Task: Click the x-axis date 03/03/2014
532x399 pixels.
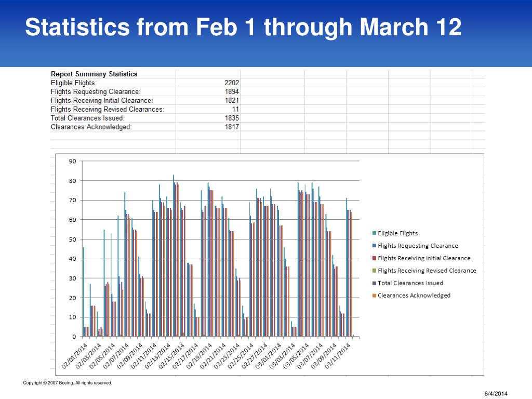Action: 283,356
